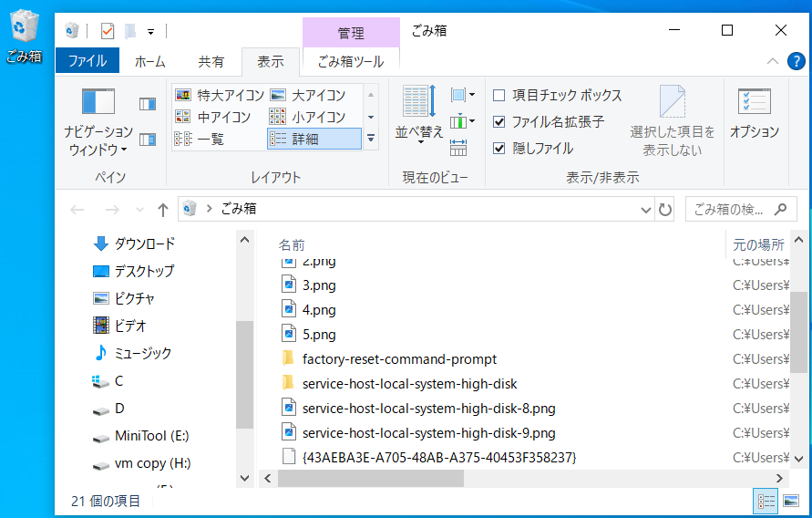This screenshot has height=518, width=812.
Task: Select vm copy (H:) drive
Action: click(142, 463)
